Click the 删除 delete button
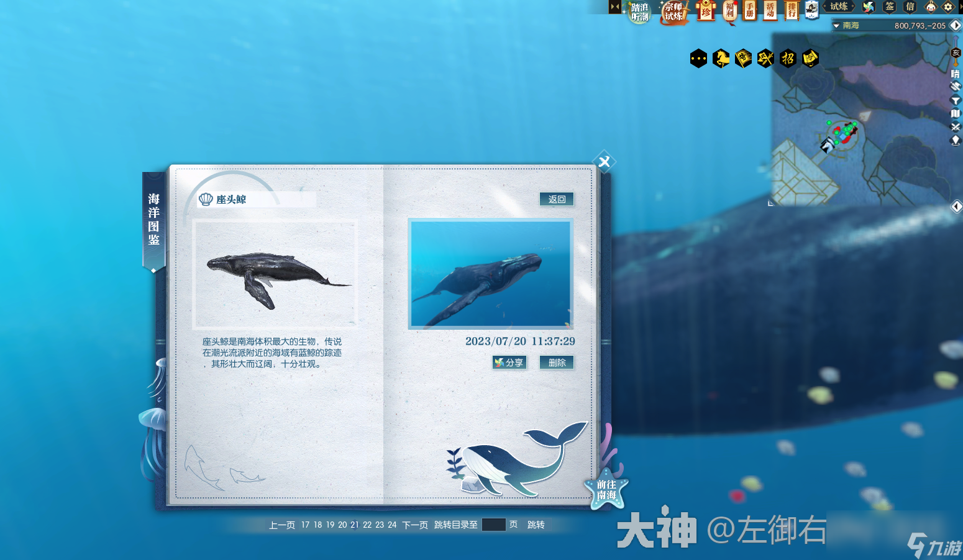963x560 pixels. [x=557, y=363]
